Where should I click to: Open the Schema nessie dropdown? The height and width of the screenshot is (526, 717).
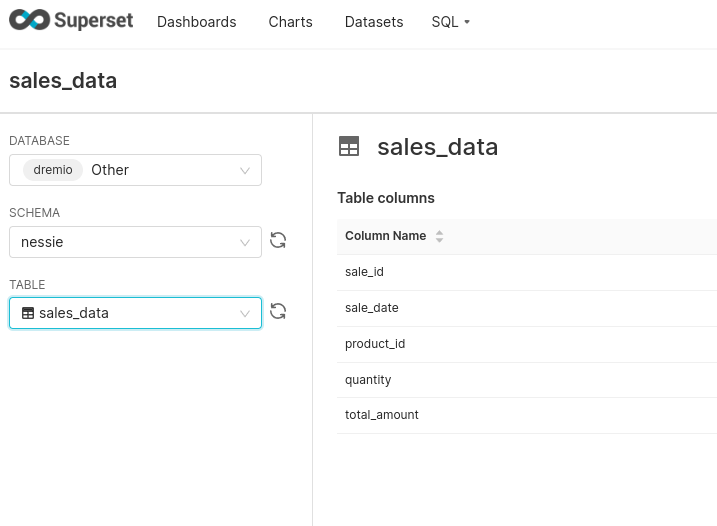(x=135, y=242)
